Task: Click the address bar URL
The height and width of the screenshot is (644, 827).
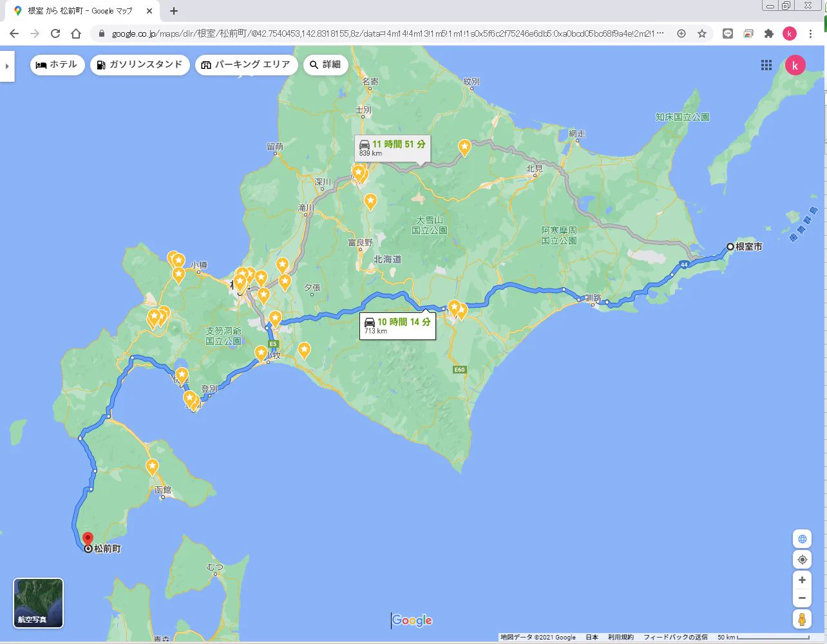Action: (x=388, y=33)
